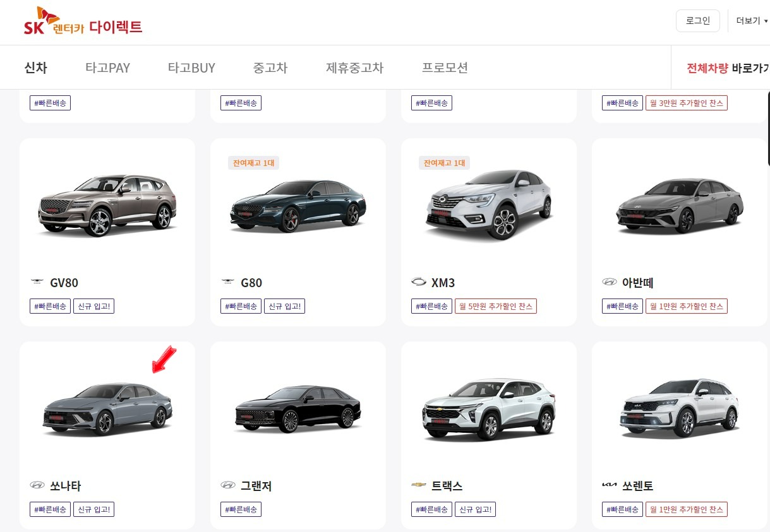Switch to the 타고BUY tab
Screen dimensions: 770x532
click(x=191, y=68)
